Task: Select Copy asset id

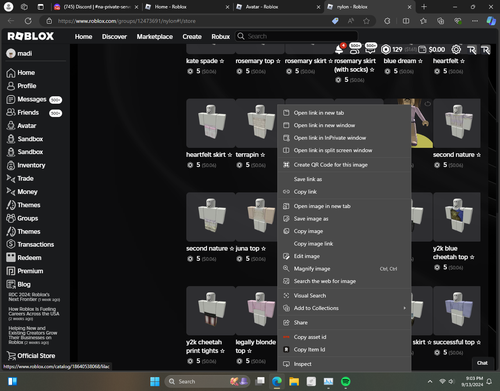Action: click(344, 337)
